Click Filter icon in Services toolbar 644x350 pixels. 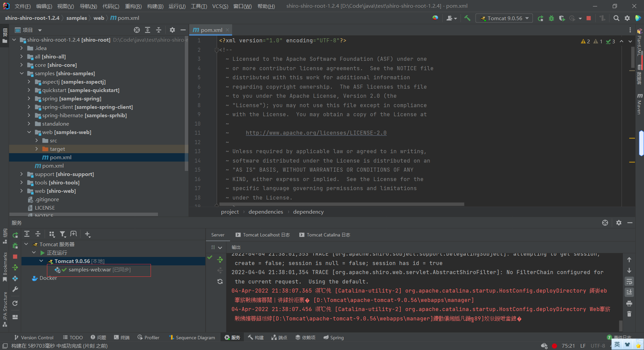pyautogui.click(x=63, y=234)
